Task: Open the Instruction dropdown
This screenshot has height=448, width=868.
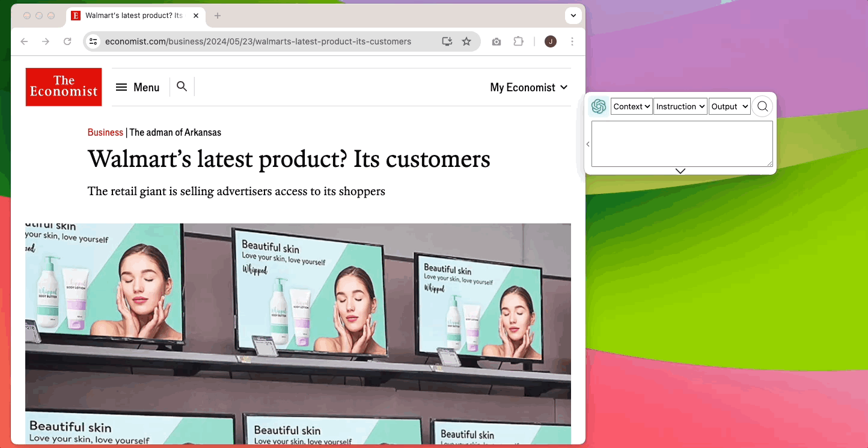Action: [x=680, y=106]
